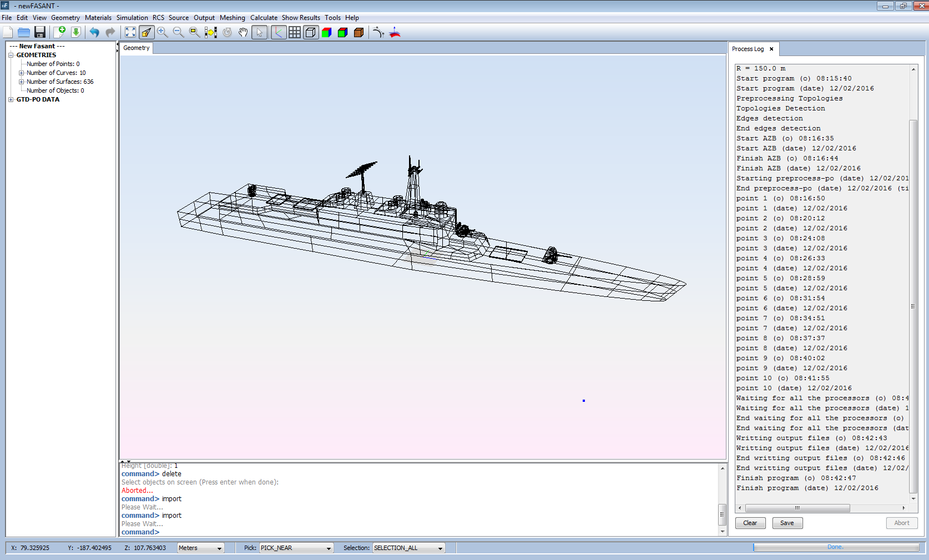The image size is (929, 560).
Task: Click the fit-to-screen zoom extents icon
Action: coord(130,32)
